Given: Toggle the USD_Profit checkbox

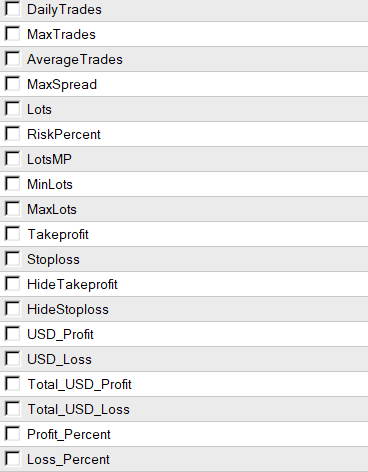Looking at the screenshot, I should click(x=13, y=334).
